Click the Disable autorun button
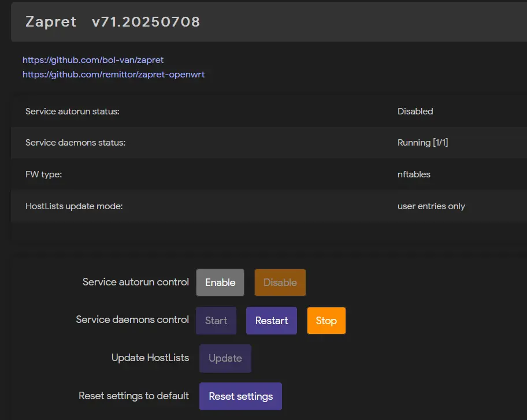The width and height of the screenshot is (527, 420). (280, 283)
